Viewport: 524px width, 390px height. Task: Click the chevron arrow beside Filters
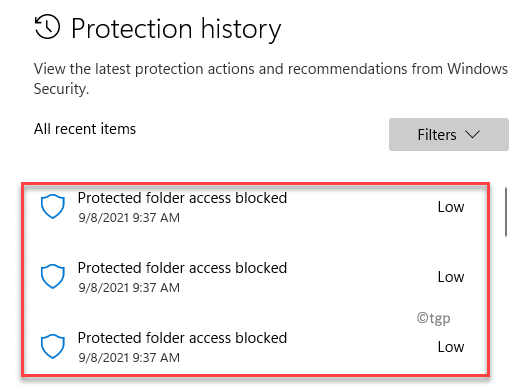473,134
